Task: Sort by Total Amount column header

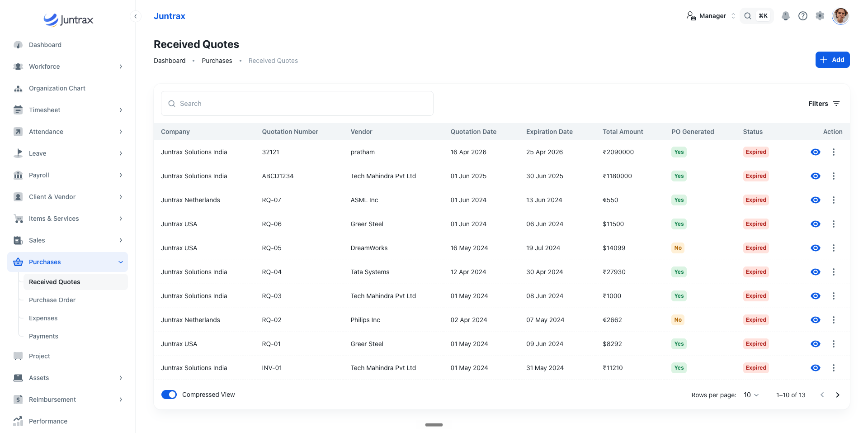Action: [x=623, y=132]
